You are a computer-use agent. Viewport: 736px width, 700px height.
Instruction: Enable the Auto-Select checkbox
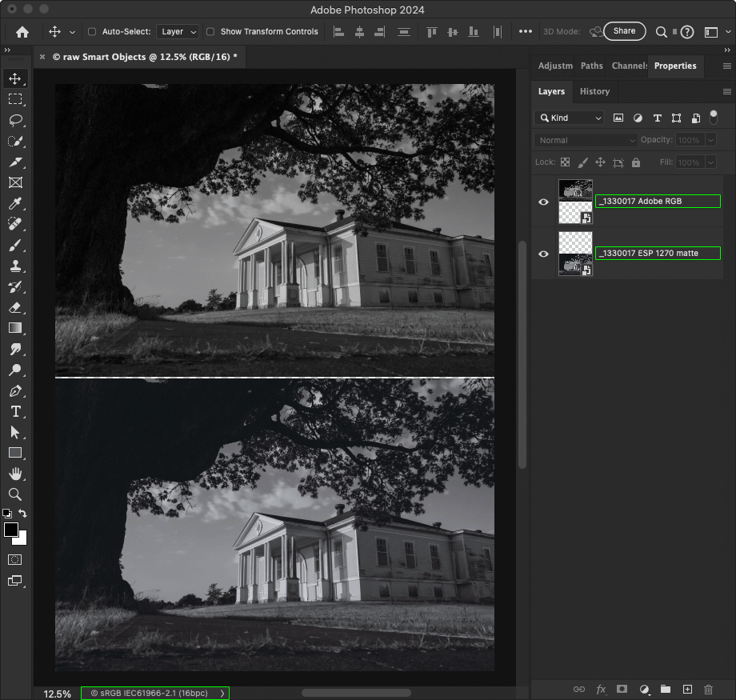click(x=92, y=31)
